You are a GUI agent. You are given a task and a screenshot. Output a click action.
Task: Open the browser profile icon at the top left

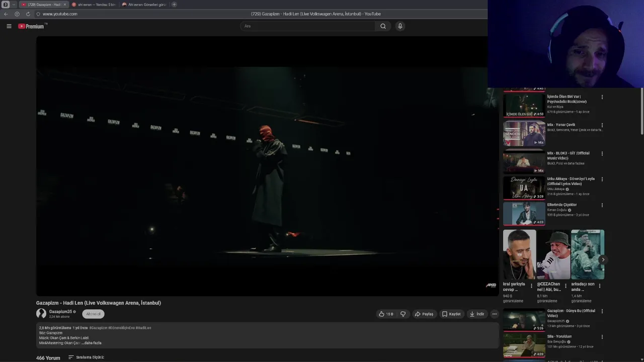tap(6, 5)
